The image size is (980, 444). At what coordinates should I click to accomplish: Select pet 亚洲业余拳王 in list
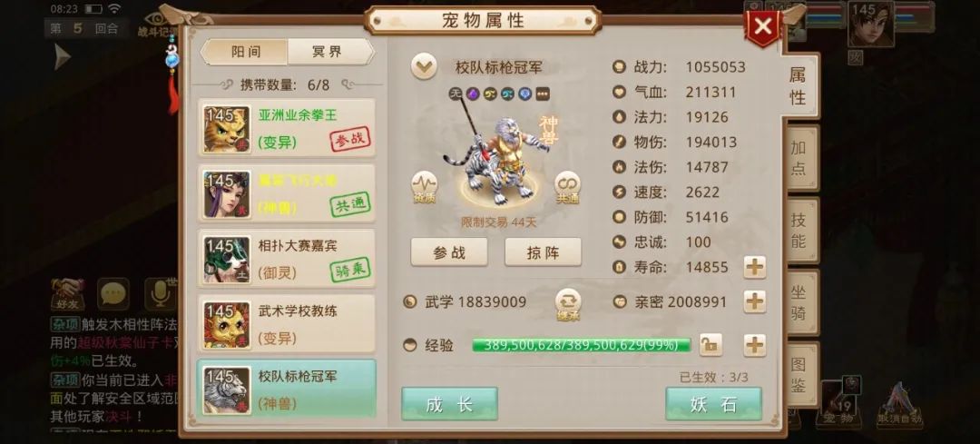coord(287,128)
